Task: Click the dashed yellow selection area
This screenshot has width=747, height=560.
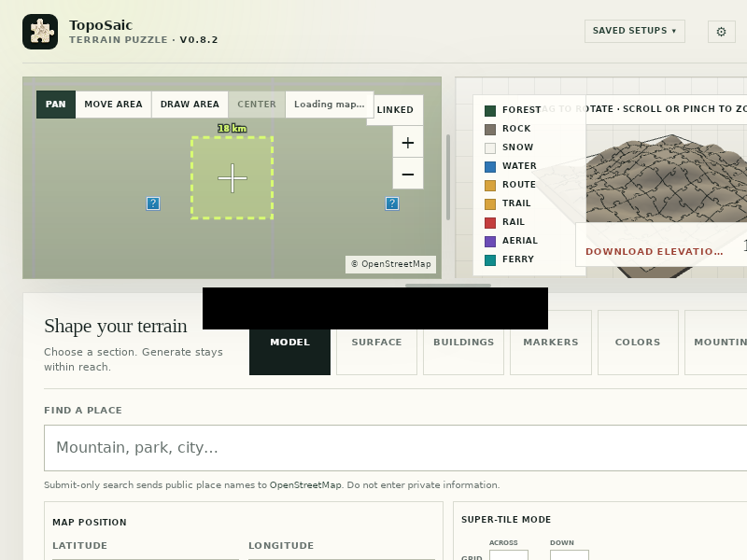Action: pos(232,177)
